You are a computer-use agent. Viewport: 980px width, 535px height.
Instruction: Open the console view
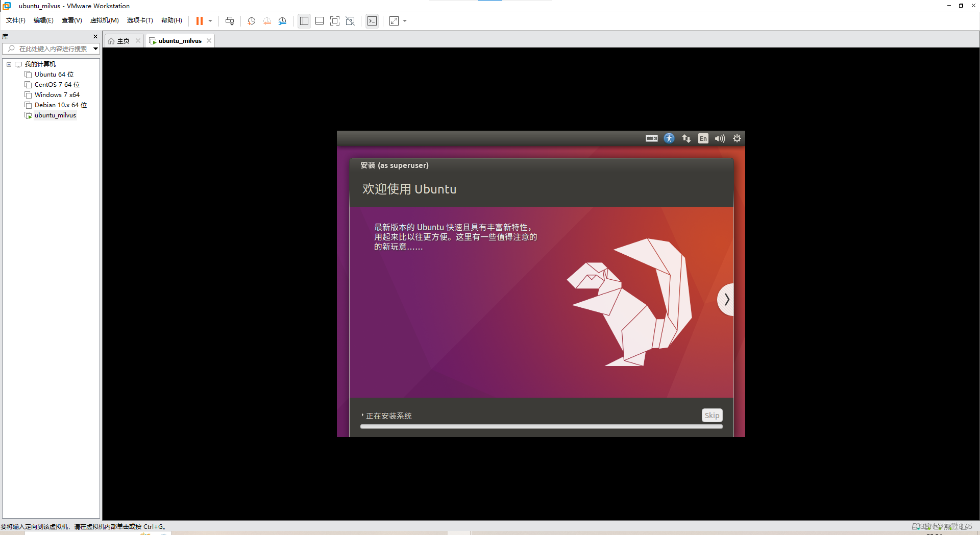coord(372,21)
